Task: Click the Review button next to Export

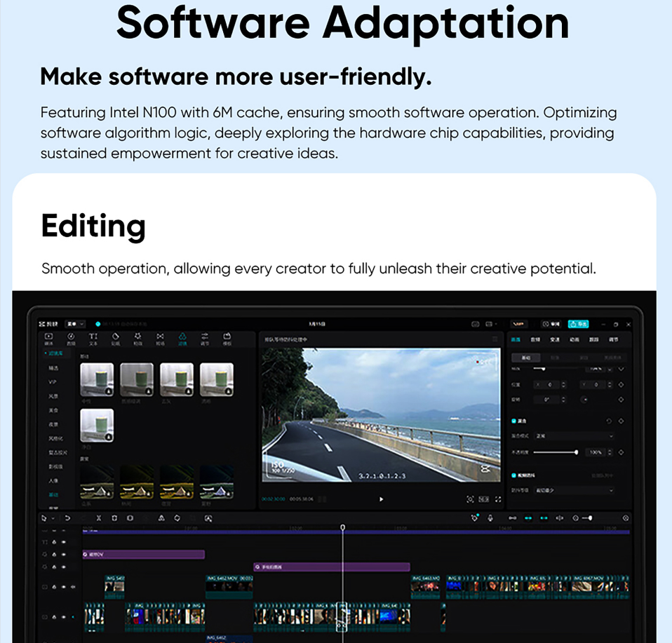Action: [x=551, y=324]
